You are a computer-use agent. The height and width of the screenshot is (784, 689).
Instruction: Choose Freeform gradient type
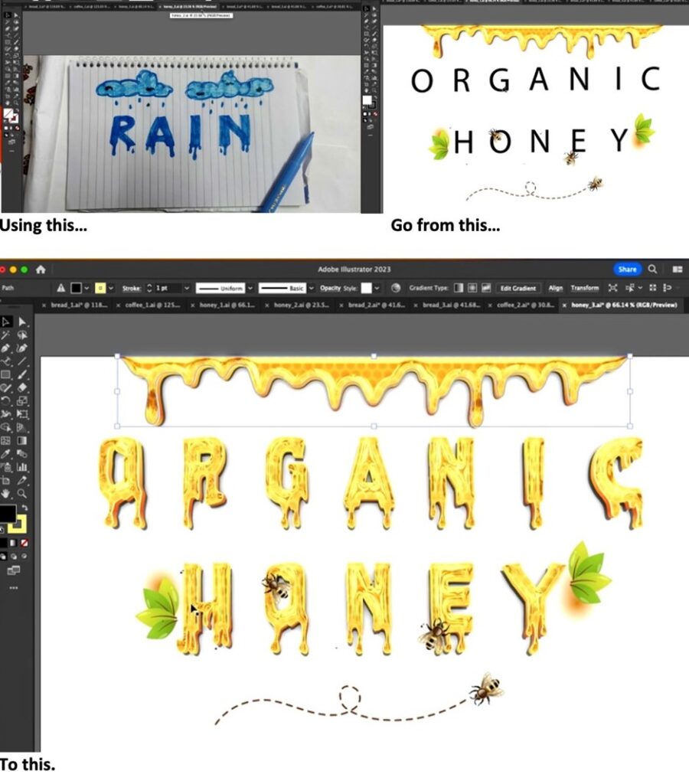coord(486,288)
